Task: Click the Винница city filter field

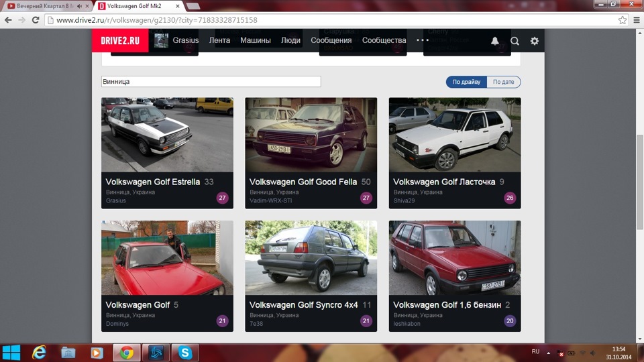Action: [x=211, y=81]
